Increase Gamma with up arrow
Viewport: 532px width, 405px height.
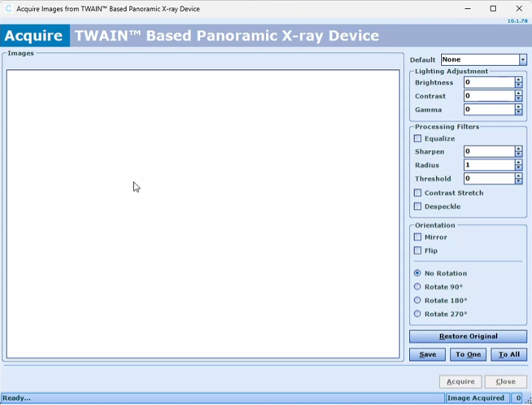point(518,106)
